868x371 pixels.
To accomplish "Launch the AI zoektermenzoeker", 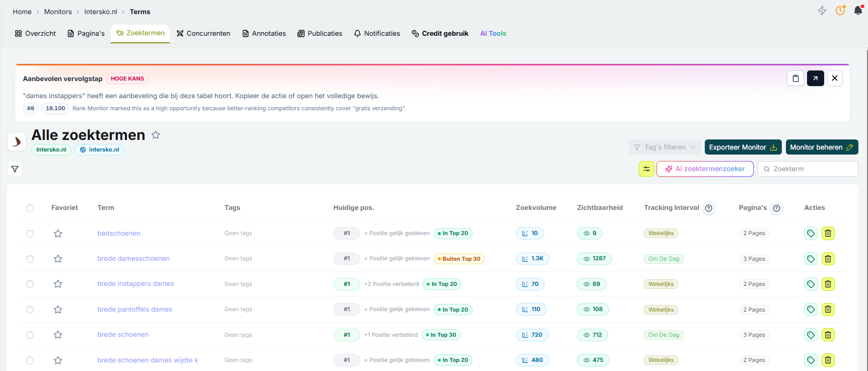I will click(705, 169).
